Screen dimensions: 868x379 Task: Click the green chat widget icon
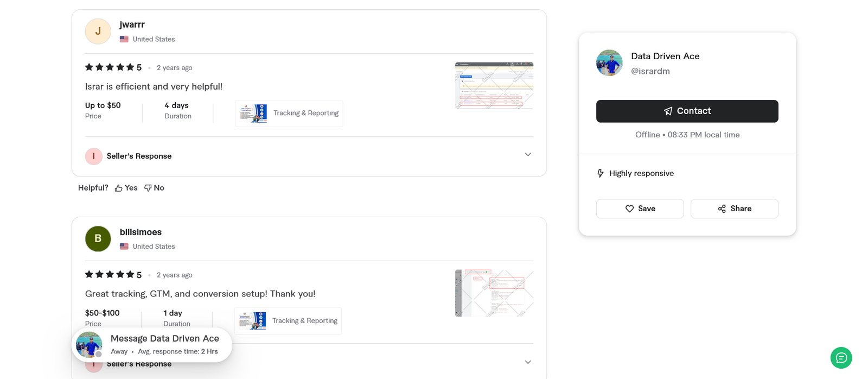(x=840, y=358)
